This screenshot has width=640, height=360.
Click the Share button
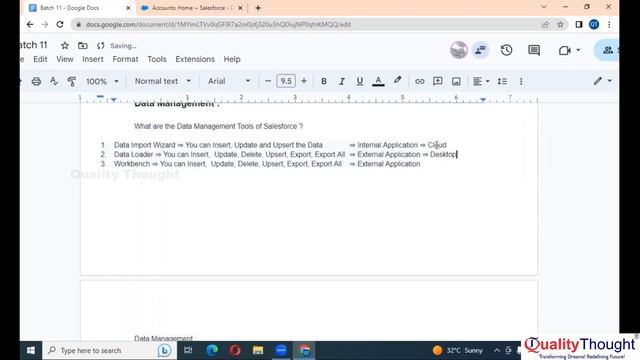coord(608,50)
